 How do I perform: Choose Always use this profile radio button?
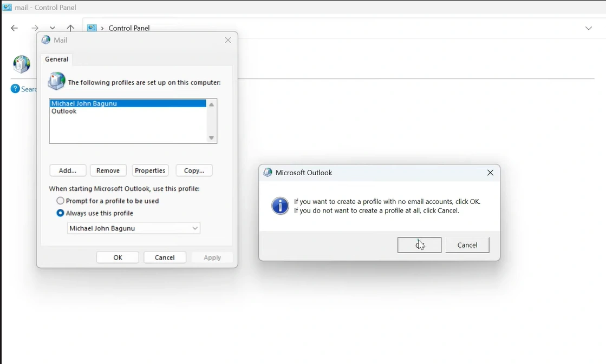point(60,213)
